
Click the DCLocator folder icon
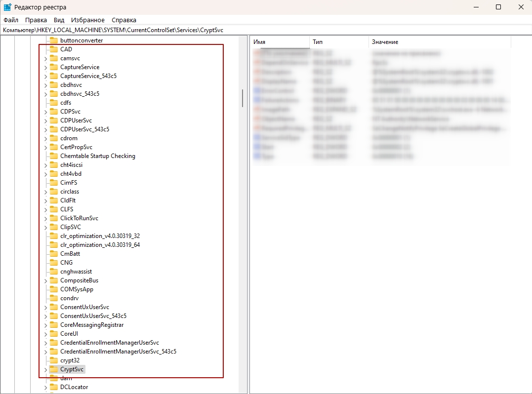click(x=54, y=387)
